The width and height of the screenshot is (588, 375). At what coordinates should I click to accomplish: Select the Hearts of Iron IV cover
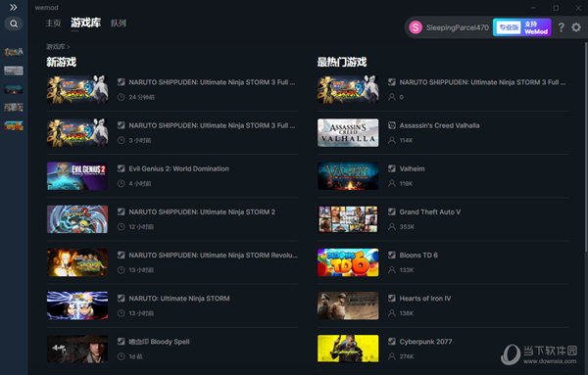pyautogui.click(x=348, y=305)
